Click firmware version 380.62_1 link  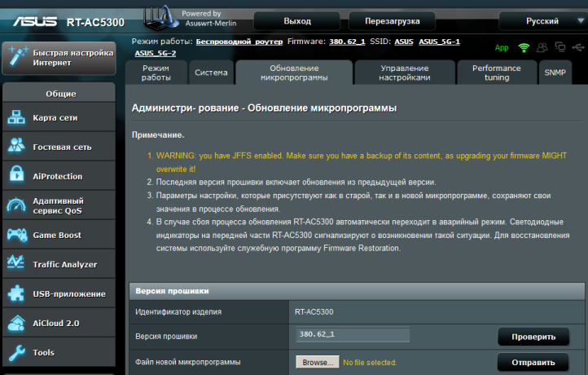pos(347,42)
